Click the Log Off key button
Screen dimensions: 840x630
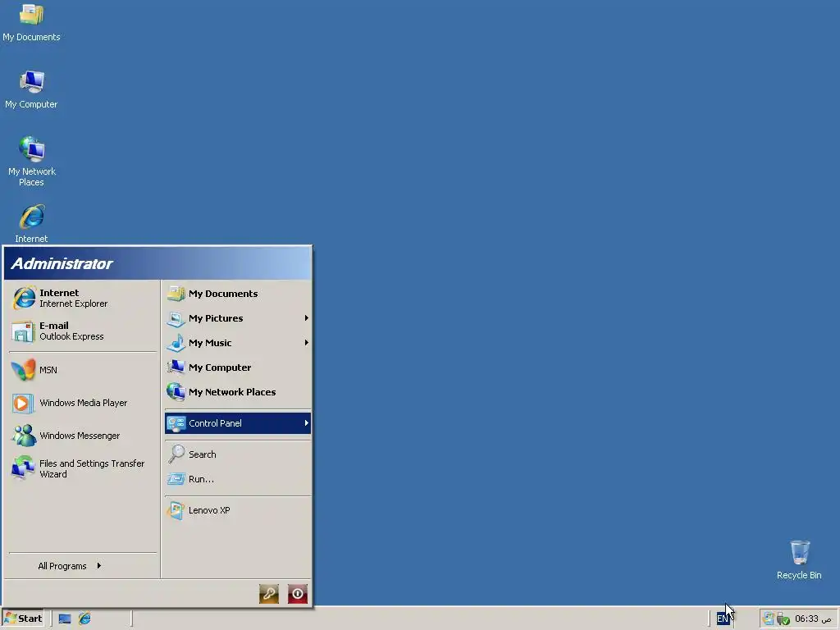[269, 594]
